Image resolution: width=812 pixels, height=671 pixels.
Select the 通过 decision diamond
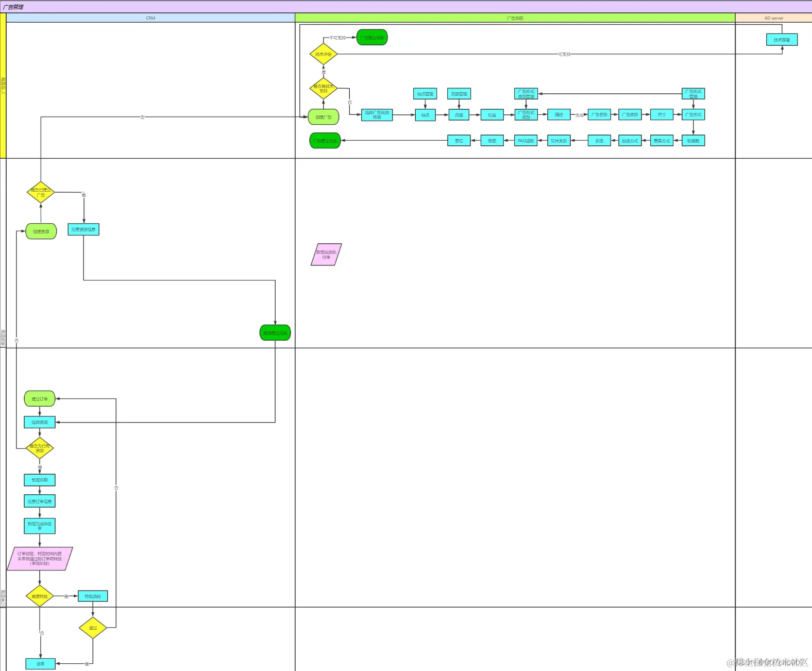(x=93, y=628)
